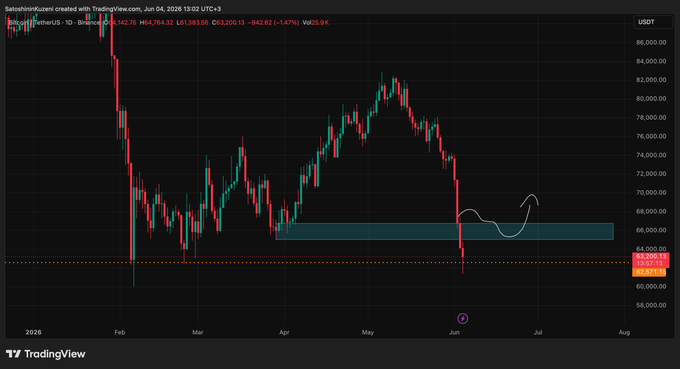This screenshot has width=680, height=369.
Task: Click the 58,000.00 price axis level
Action: click(x=651, y=305)
